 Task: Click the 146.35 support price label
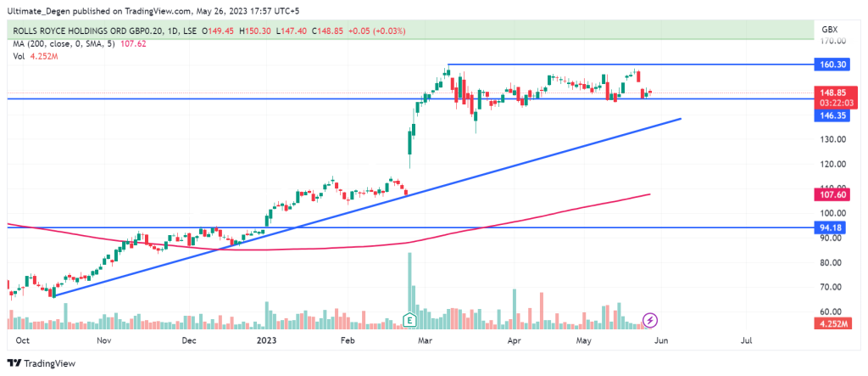(x=832, y=115)
